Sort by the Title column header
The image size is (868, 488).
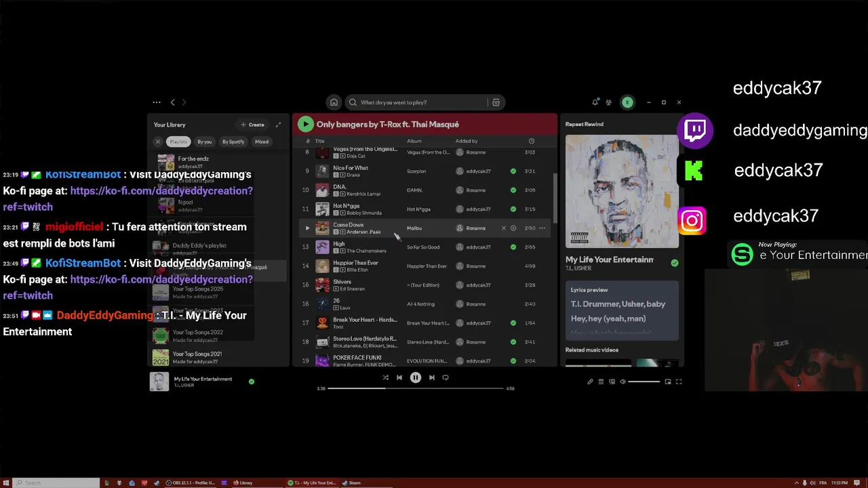(319, 141)
